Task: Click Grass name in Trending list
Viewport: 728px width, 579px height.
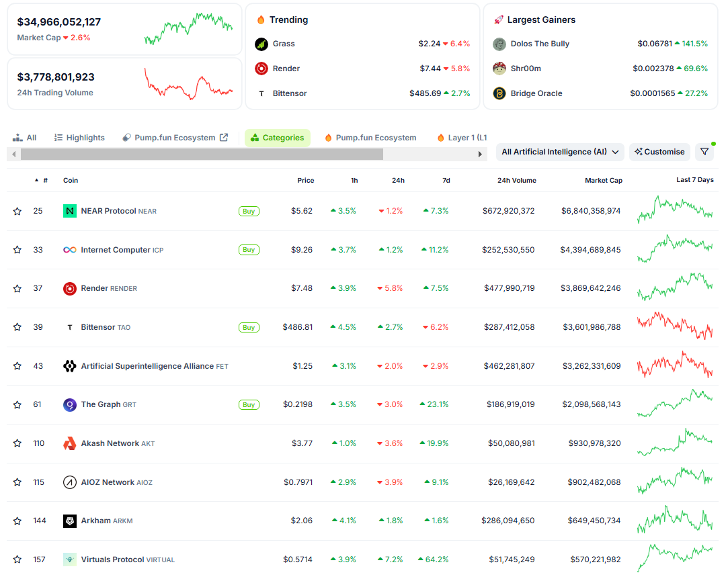Action: click(x=284, y=44)
